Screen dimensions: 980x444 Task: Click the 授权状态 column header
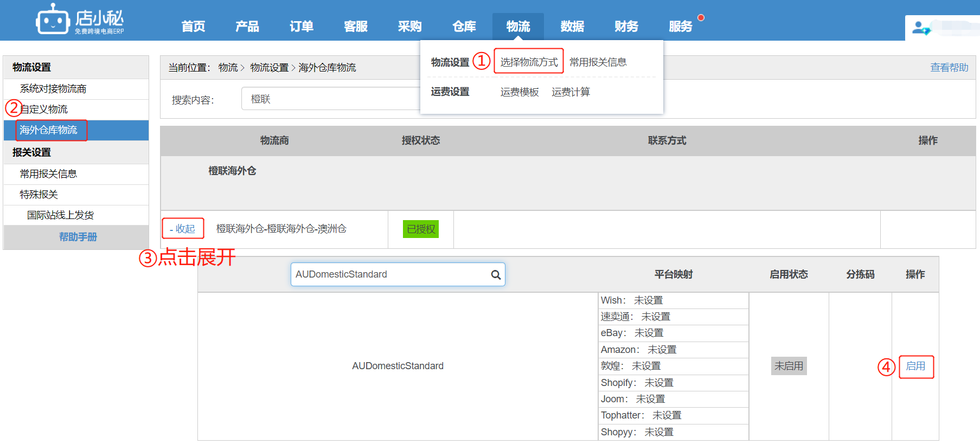point(421,141)
